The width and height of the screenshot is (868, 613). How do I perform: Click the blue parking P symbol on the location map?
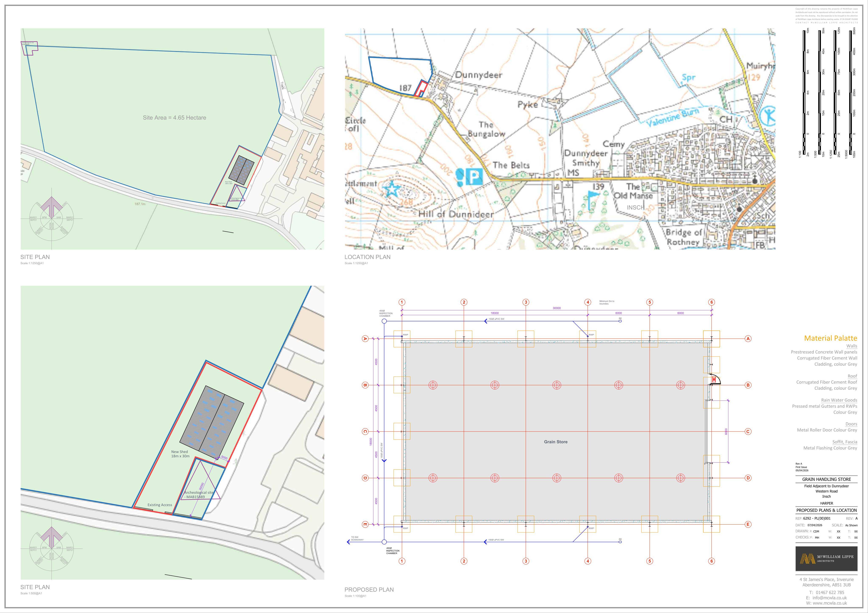pos(474,176)
